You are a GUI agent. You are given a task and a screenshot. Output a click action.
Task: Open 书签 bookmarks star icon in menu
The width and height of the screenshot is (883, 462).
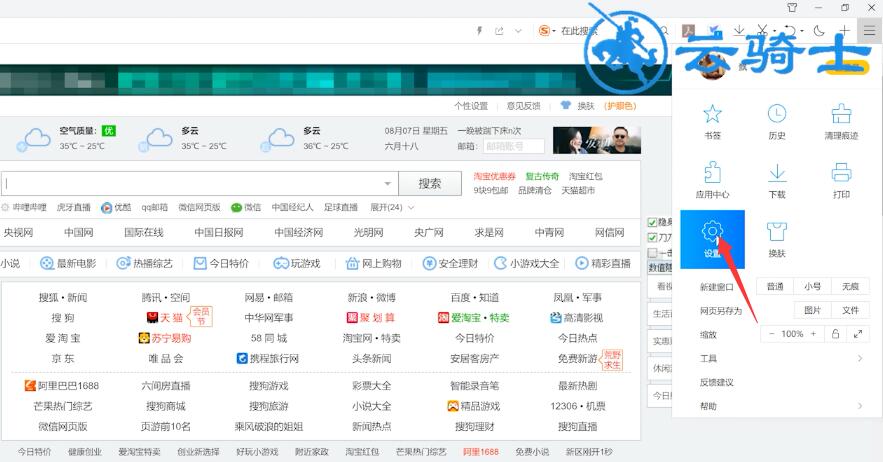tap(712, 114)
